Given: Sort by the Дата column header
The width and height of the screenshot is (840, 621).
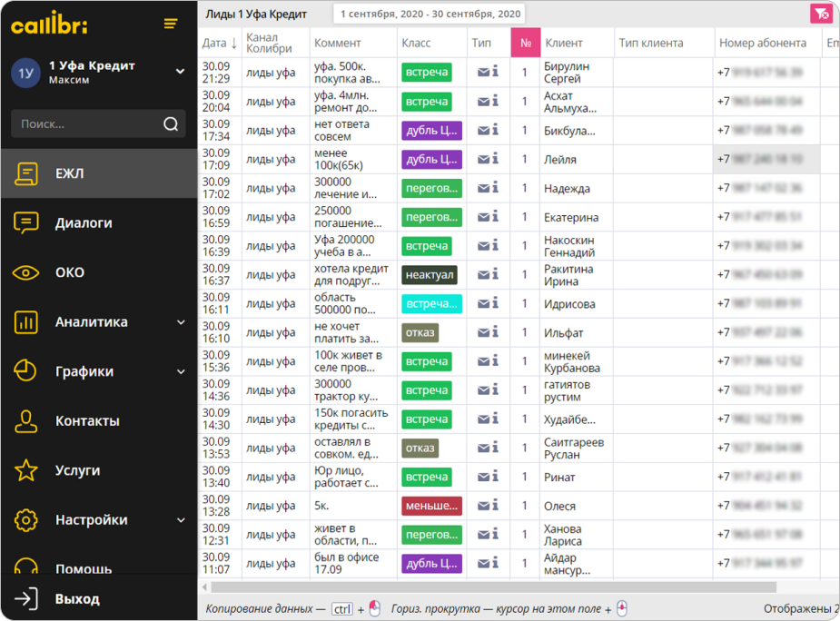Looking at the screenshot, I should click(x=219, y=43).
